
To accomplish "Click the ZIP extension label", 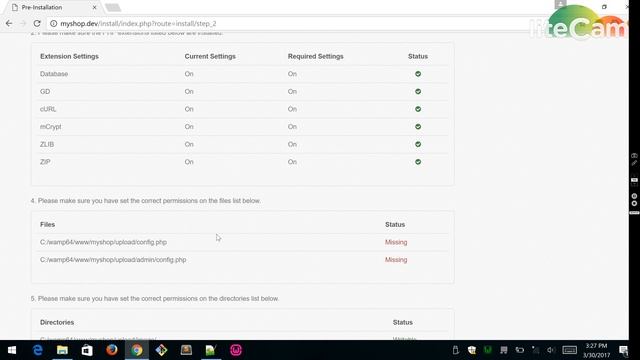I will click(45, 162).
